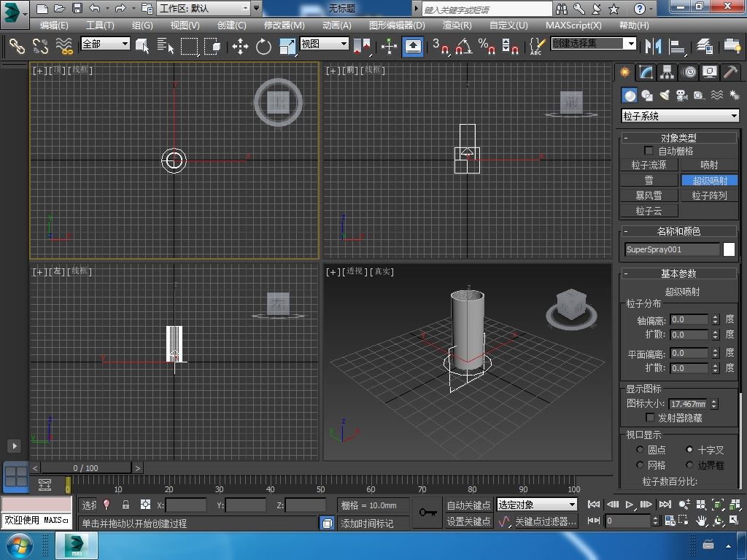This screenshot has width=747, height=560.
Task: Open the 全部 selection filter dropdown
Action: coord(105,44)
